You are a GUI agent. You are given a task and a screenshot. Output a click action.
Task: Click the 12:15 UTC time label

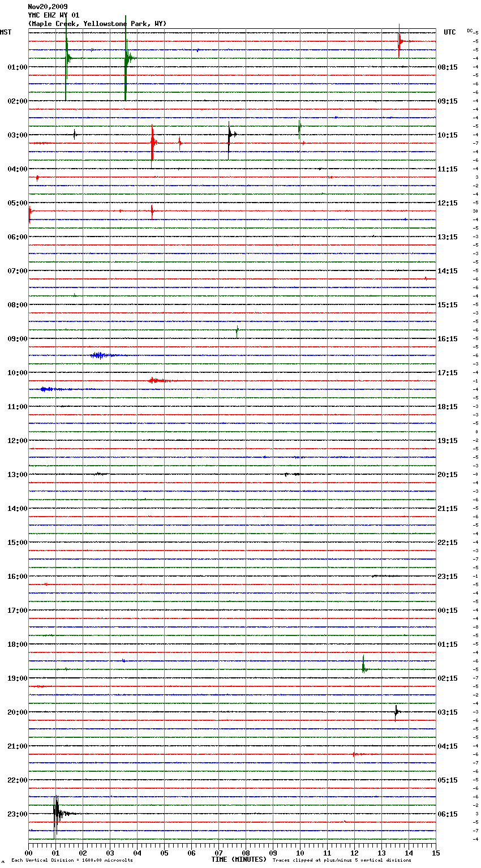tap(448, 203)
